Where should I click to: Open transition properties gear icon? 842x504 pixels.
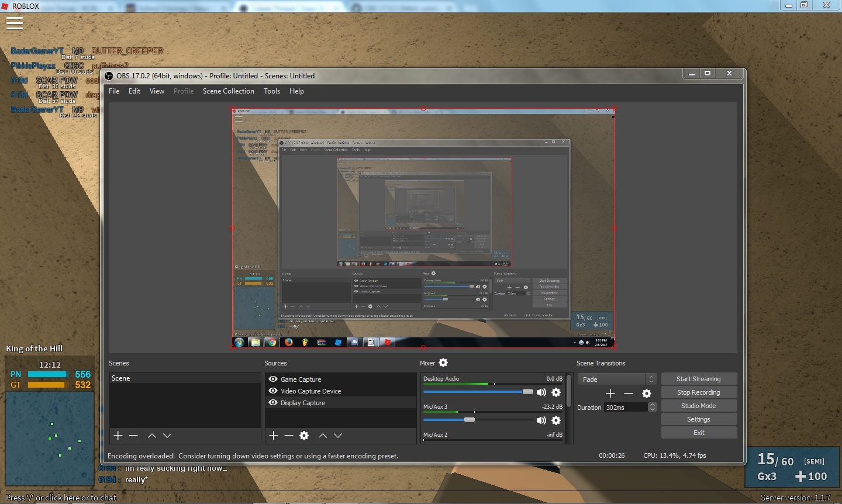click(x=647, y=393)
